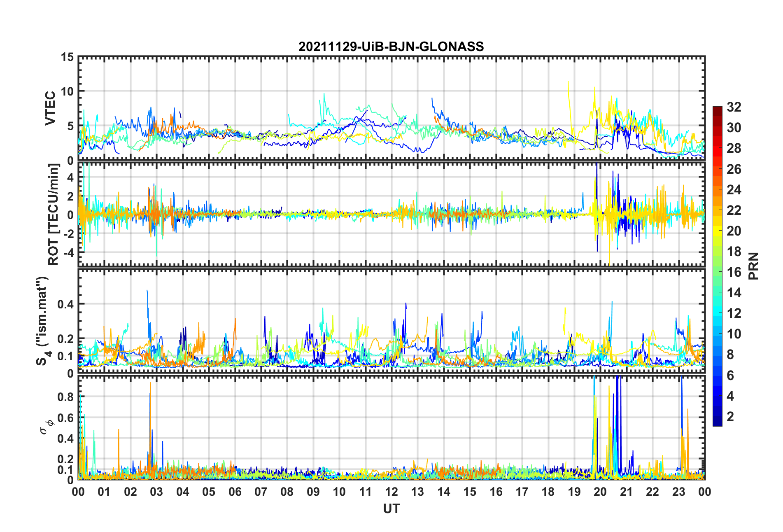783x532 pixels.
Task: Click x-axis tick label 23
Action: (678, 492)
